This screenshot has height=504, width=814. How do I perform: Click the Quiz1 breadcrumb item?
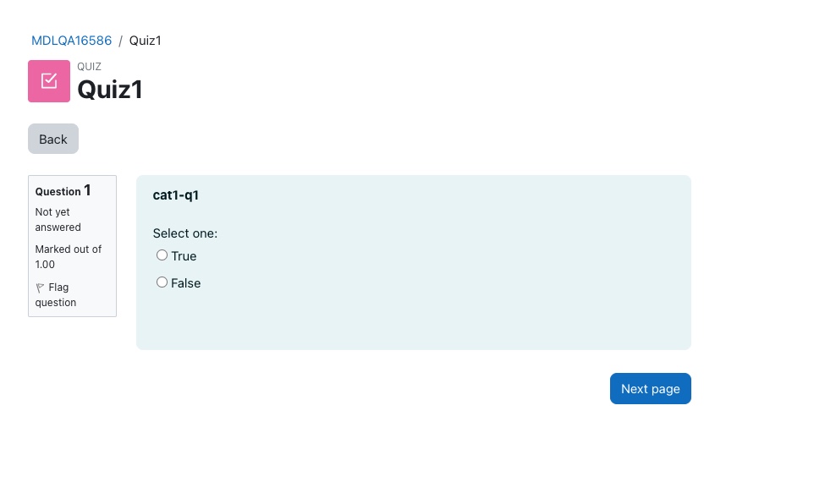tap(146, 41)
